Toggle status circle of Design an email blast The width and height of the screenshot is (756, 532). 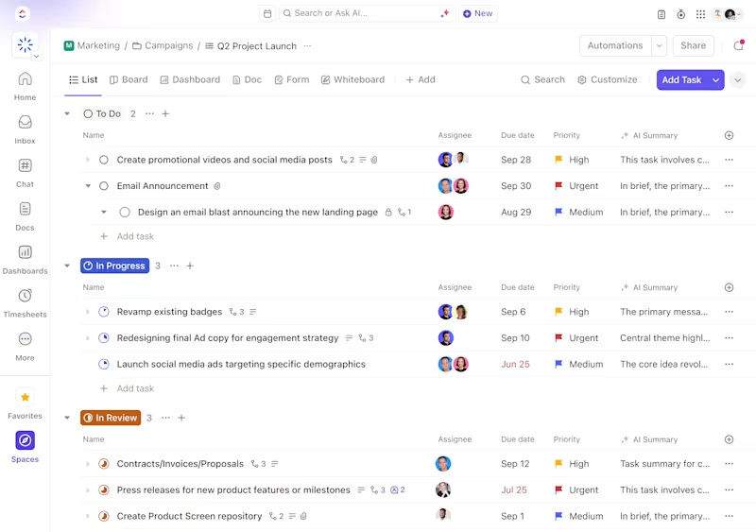click(x=125, y=213)
